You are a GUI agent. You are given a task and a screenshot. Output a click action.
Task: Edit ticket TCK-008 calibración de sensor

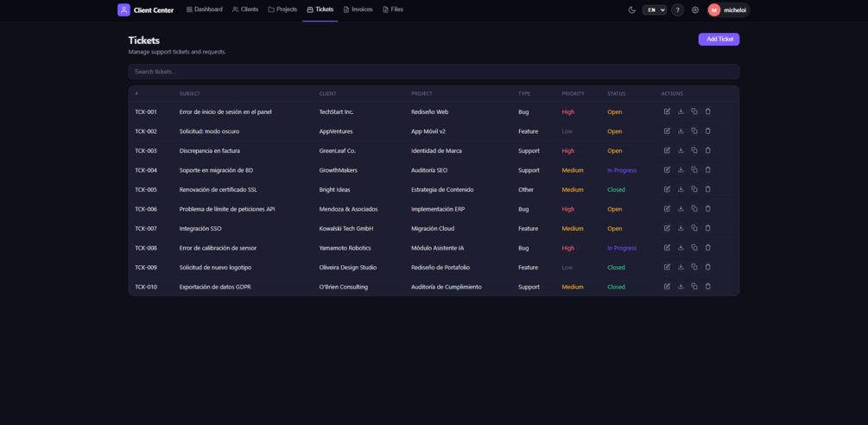(667, 247)
